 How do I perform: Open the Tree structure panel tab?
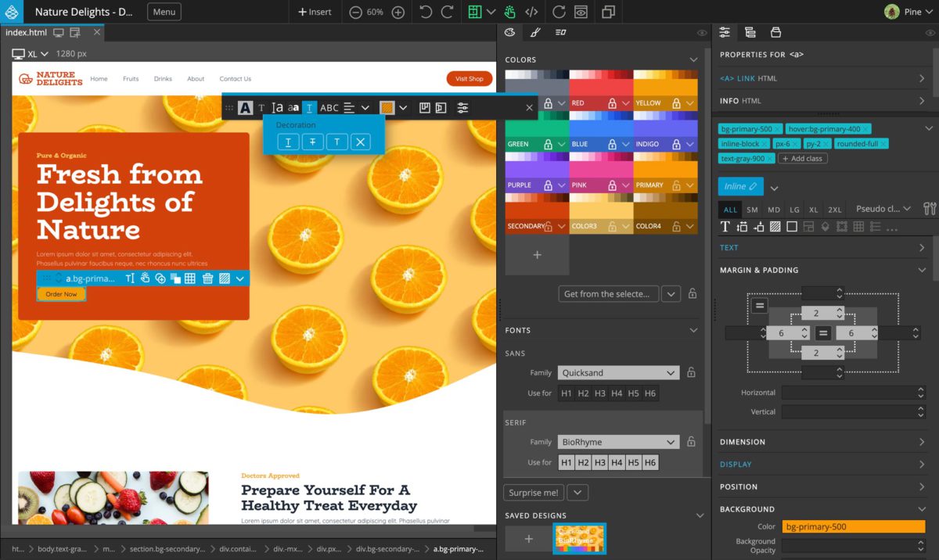tap(750, 32)
